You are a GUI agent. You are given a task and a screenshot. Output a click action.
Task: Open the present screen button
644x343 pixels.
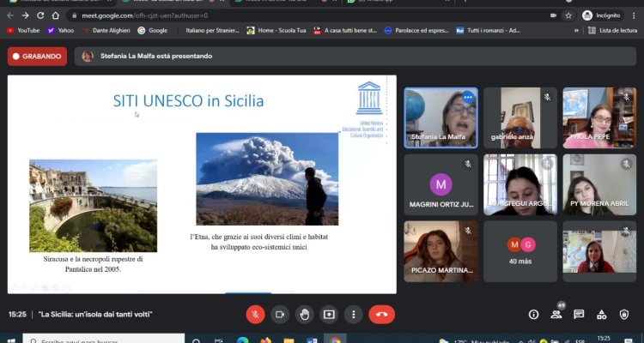[329, 315]
